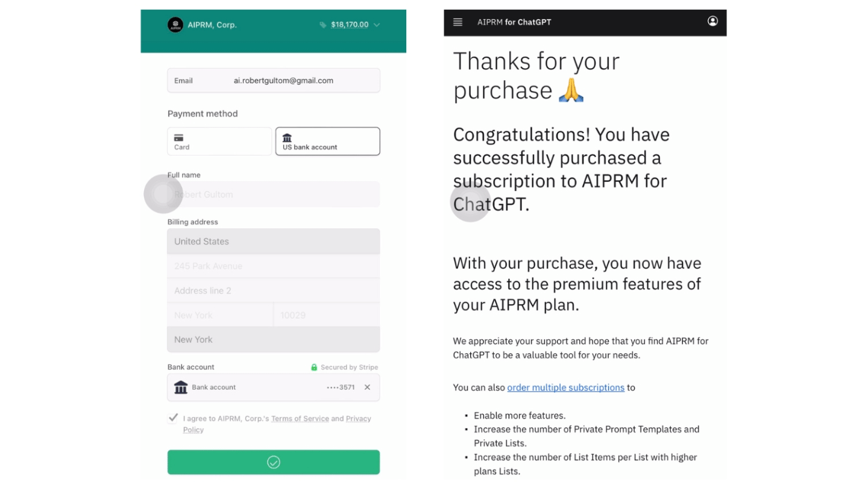Image resolution: width=868 pixels, height=488 pixels.
Task: Follow the order multiple subscriptions link
Action: click(x=565, y=387)
